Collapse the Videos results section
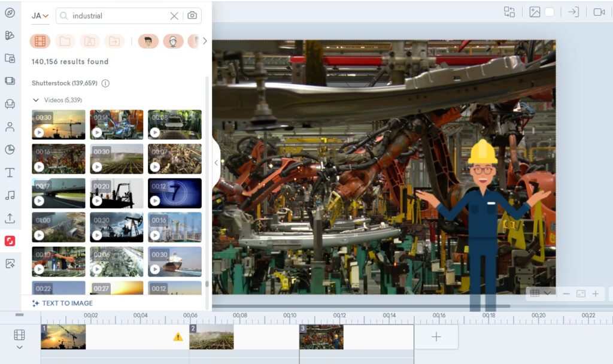 click(36, 100)
